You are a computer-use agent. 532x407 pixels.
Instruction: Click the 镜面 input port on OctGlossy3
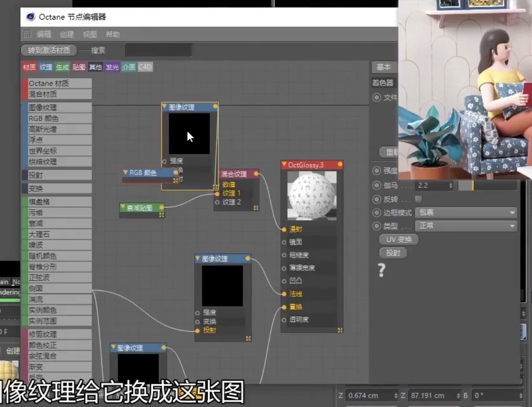(x=284, y=242)
